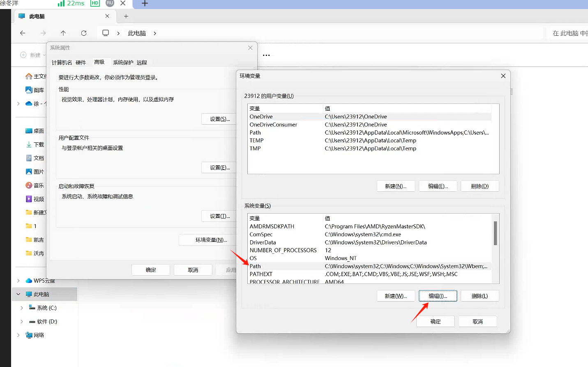Click 删除(D) under user variables
Screen dimensions: 588x367
(x=480, y=186)
